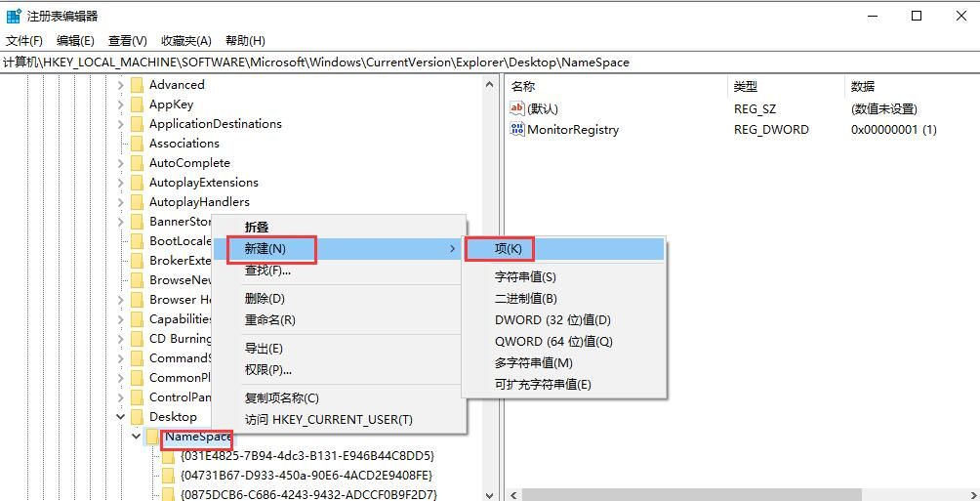Click 导出(E) in the context menu
980x501 pixels.
264,349
